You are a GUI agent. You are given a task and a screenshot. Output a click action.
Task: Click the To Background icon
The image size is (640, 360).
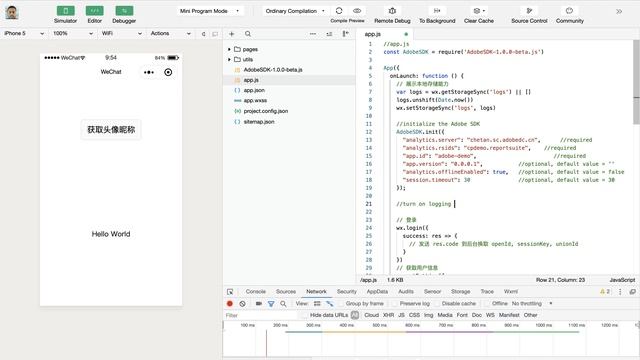437,11
